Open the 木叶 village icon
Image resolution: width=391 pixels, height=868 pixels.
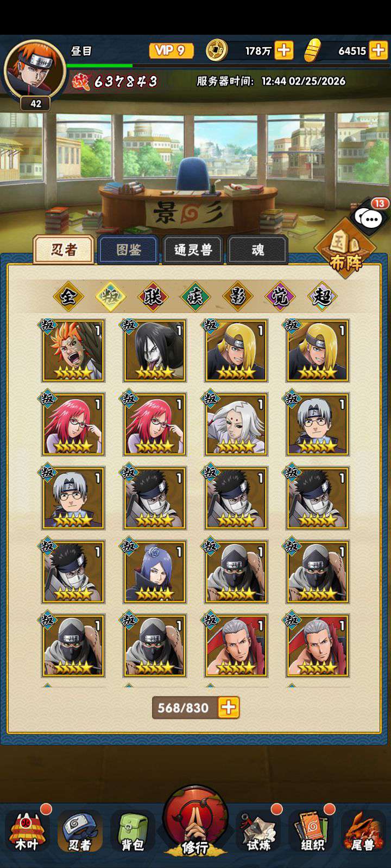(26, 831)
